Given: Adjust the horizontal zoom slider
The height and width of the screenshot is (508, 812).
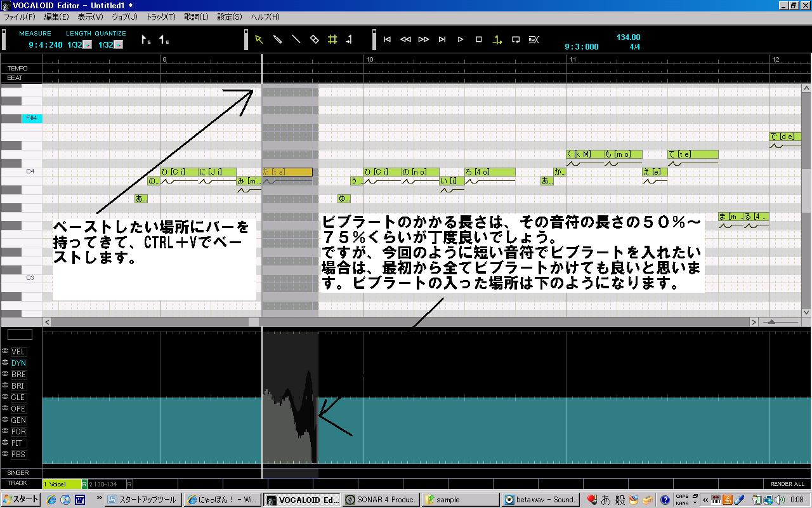Looking at the screenshot, I should [x=781, y=322].
